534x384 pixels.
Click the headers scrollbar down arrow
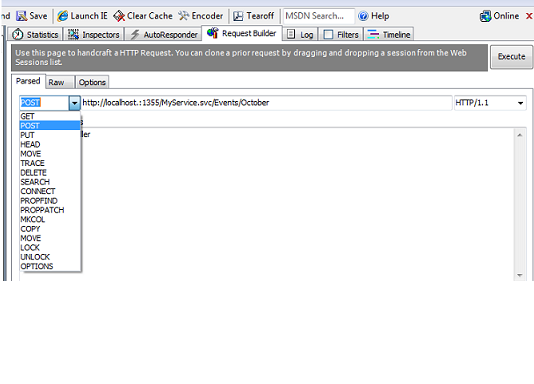point(520,275)
